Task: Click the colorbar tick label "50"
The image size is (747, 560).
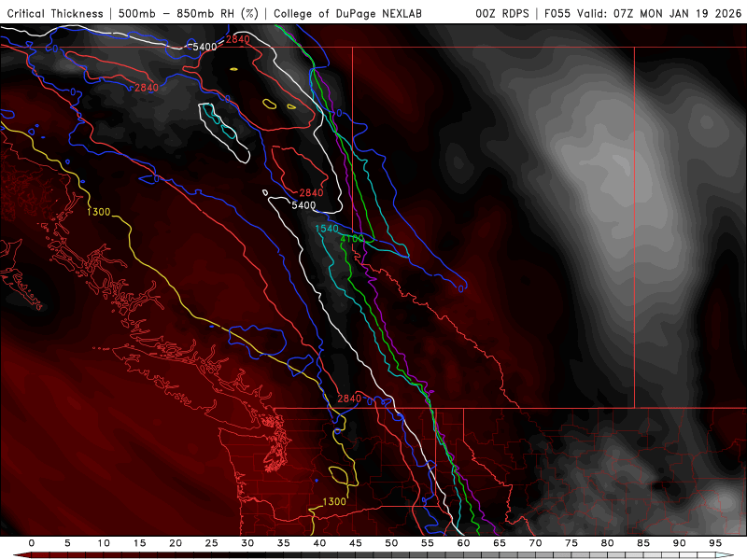Action: click(x=391, y=543)
